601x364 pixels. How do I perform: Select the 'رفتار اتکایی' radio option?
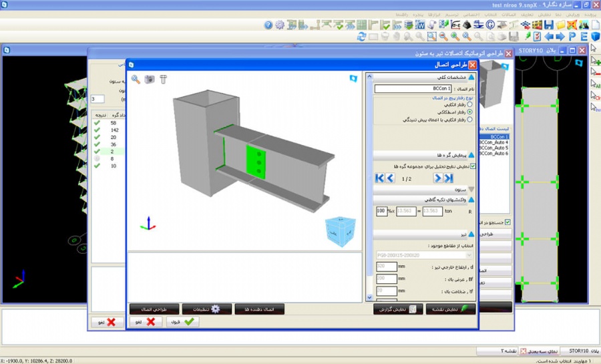tap(470, 105)
